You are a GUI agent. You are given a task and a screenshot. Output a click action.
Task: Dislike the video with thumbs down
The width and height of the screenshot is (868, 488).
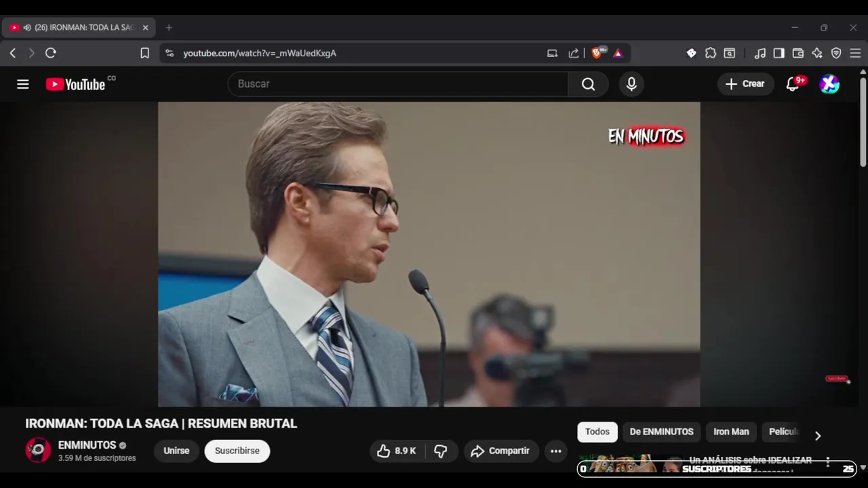point(441,451)
